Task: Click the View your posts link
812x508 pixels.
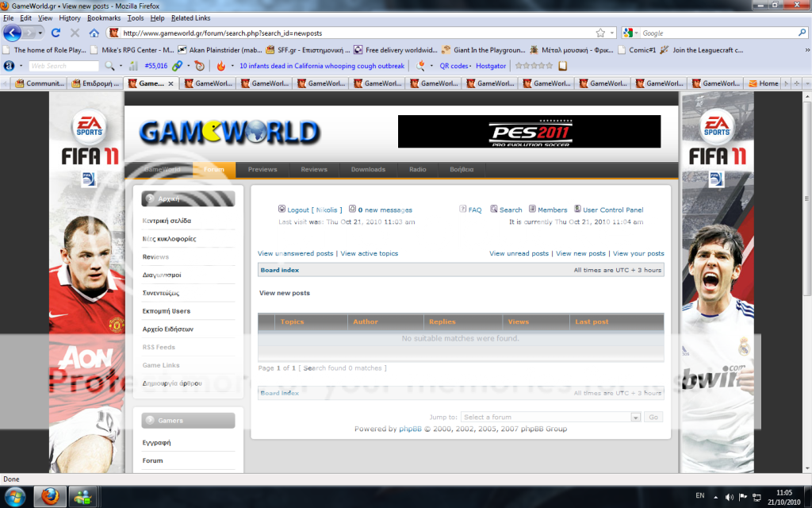Action: pyautogui.click(x=638, y=253)
